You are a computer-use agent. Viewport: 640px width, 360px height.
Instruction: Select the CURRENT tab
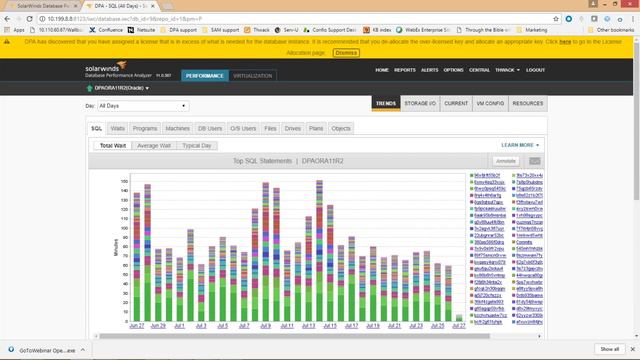click(456, 104)
